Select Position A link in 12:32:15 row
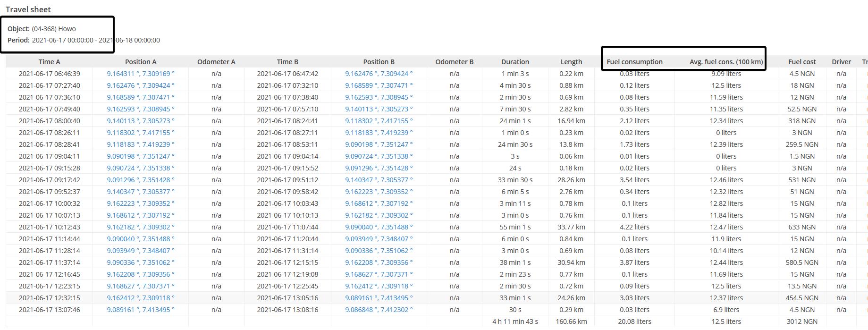868x330 pixels. click(140, 298)
